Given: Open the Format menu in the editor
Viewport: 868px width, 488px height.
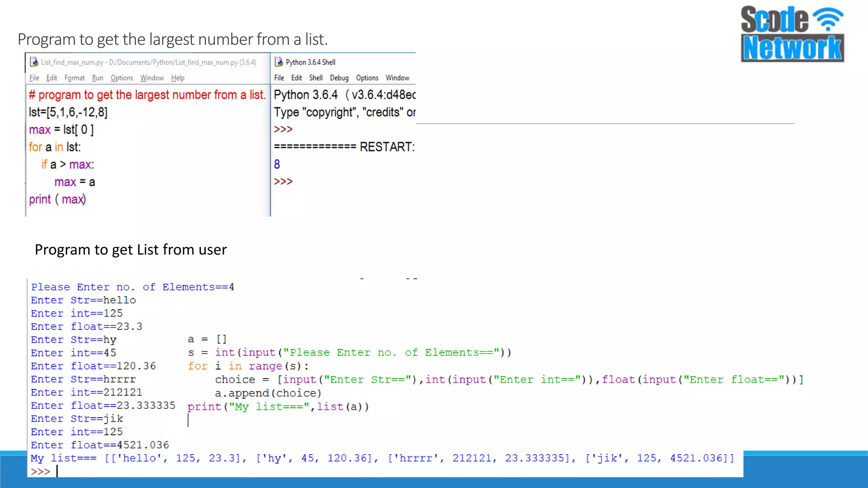Looking at the screenshot, I should [75, 78].
